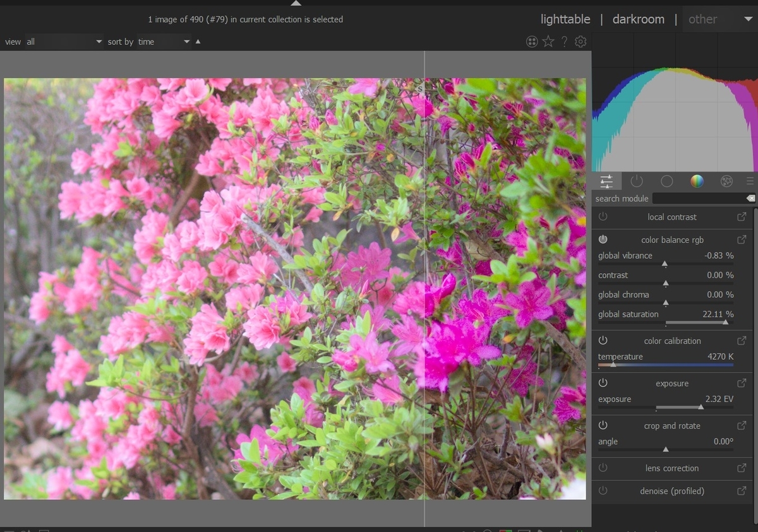The width and height of the screenshot is (758, 532).
Task: Open full exposure module via arrow icon
Action: [x=742, y=383]
